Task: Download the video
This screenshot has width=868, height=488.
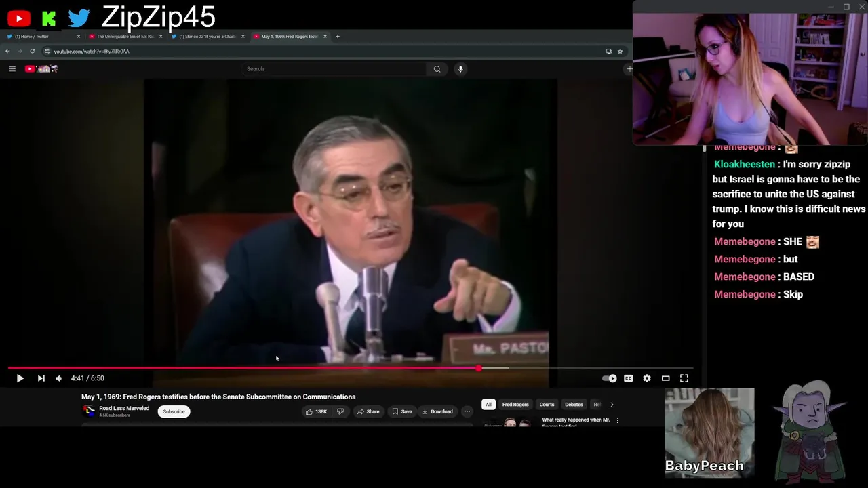Action: pos(437,411)
